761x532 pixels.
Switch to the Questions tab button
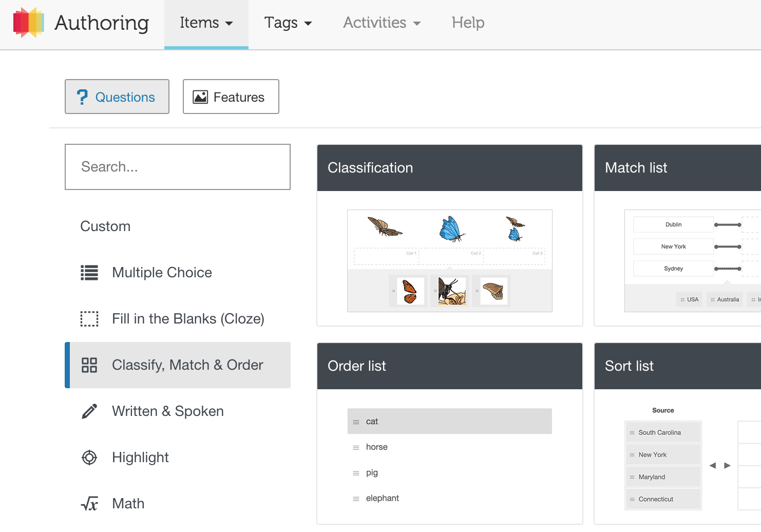(117, 97)
